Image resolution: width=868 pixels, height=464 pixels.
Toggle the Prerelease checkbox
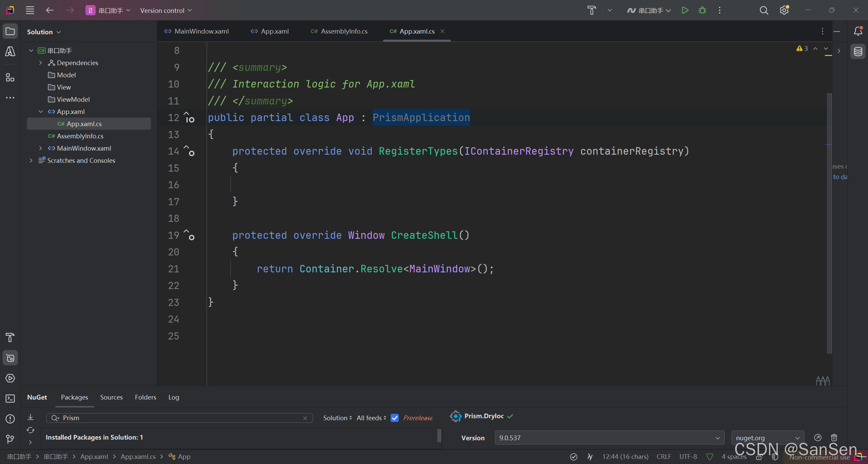[395, 418]
